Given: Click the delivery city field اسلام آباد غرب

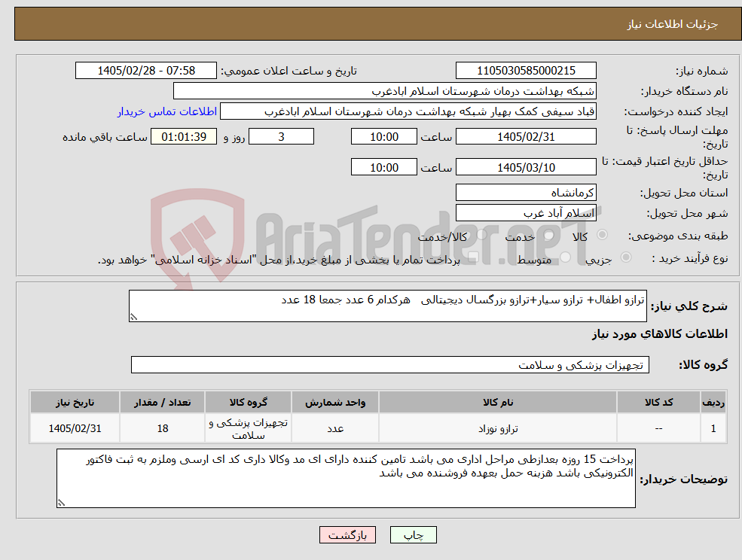Looking at the screenshot, I should pos(526,213).
